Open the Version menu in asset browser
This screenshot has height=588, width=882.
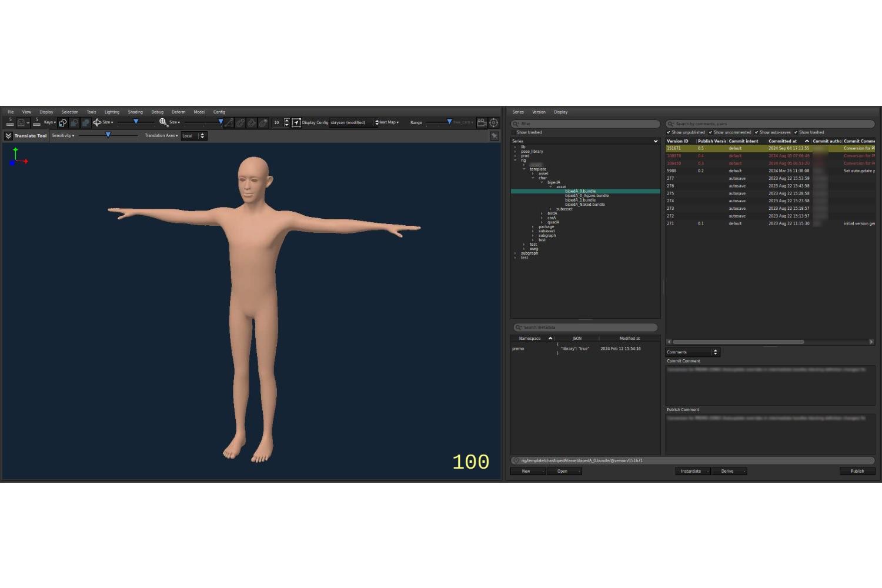[x=539, y=112]
